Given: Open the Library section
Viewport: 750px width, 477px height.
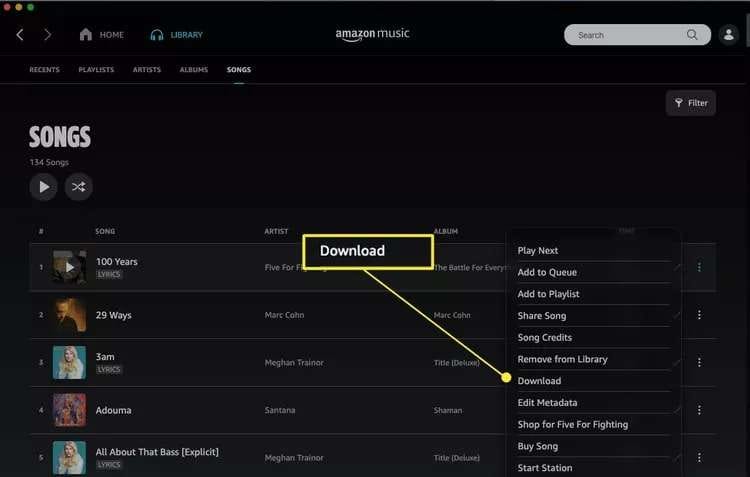Looking at the screenshot, I should [x=176, y=34].
